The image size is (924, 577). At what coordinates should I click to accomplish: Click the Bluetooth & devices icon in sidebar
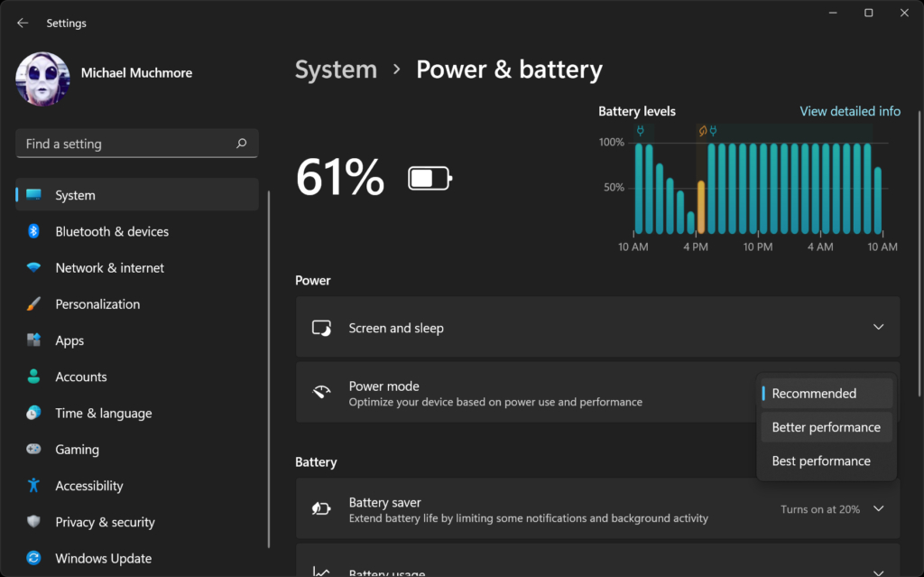coord(33,232)
